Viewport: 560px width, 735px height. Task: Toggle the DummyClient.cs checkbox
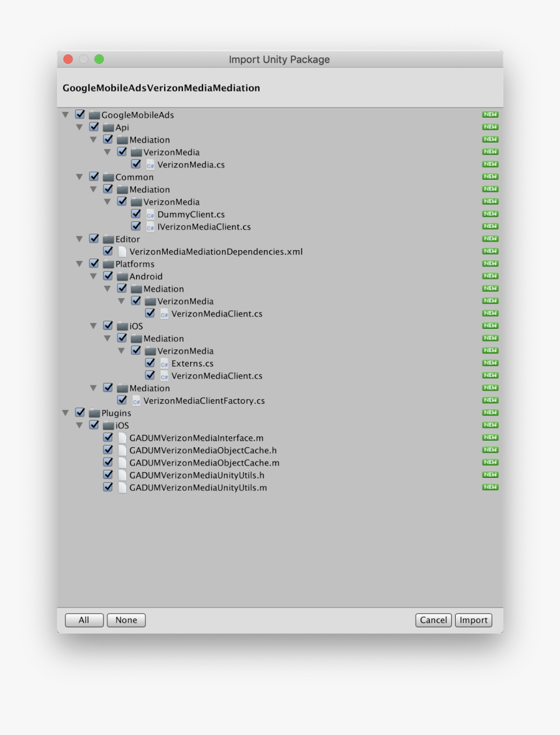[136, 214]
